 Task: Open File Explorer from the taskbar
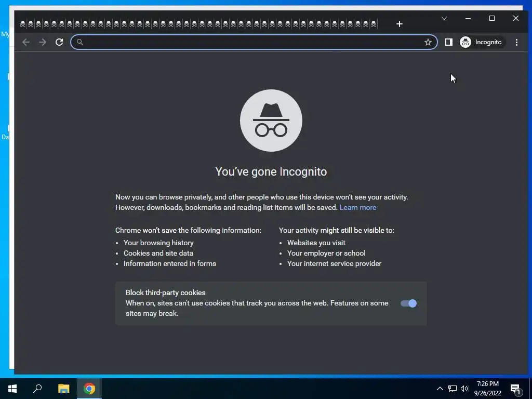tap(63, 389)
